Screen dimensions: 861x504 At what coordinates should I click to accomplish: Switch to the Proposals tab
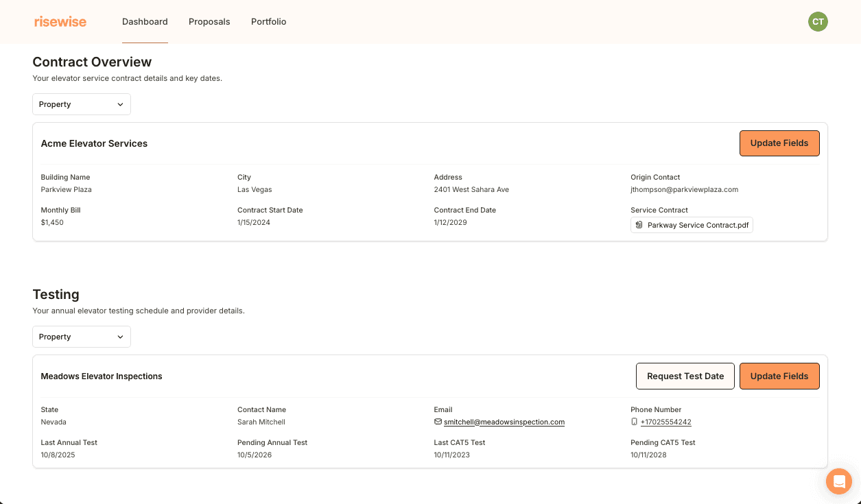click(x=209, y=21)
